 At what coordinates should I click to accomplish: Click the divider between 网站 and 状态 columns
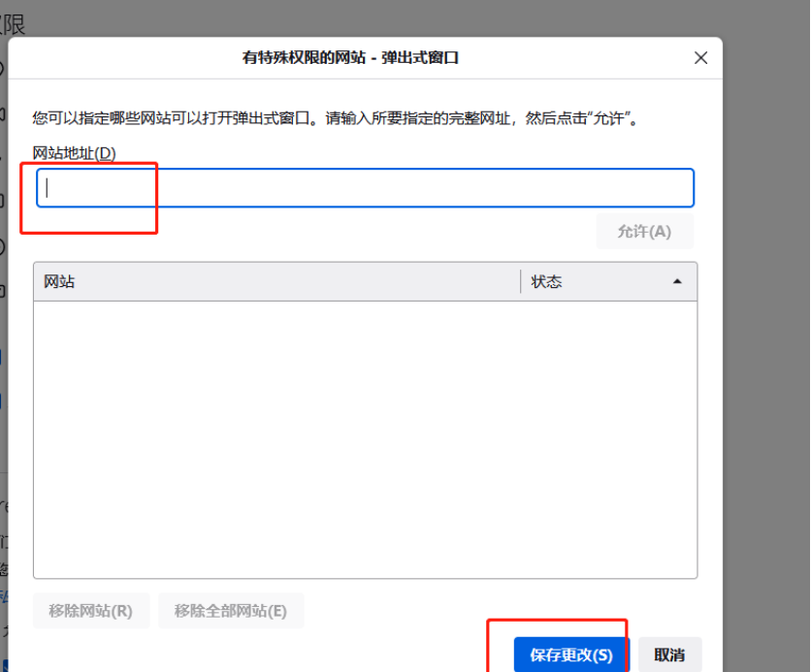click(x=521, y=282)
